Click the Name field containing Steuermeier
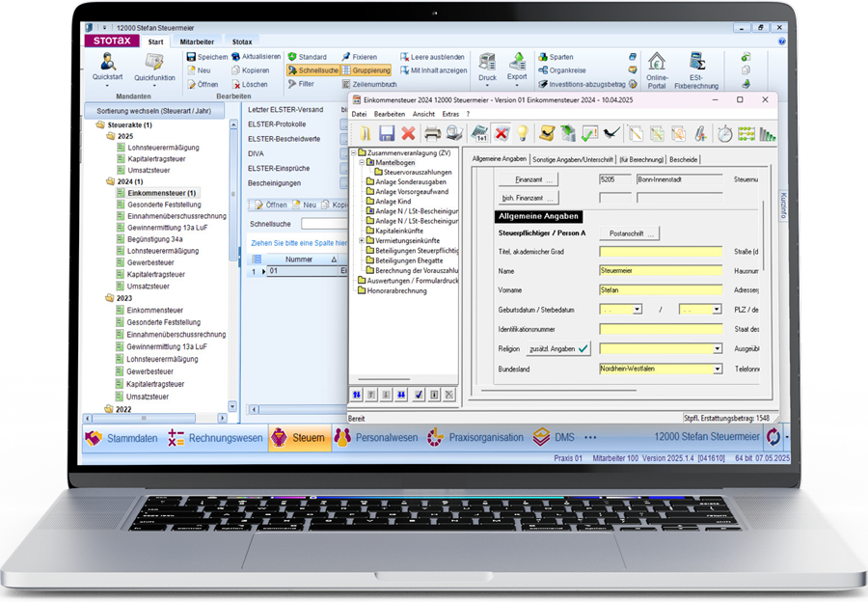868x602 pixels. click(x=661, y=270)
